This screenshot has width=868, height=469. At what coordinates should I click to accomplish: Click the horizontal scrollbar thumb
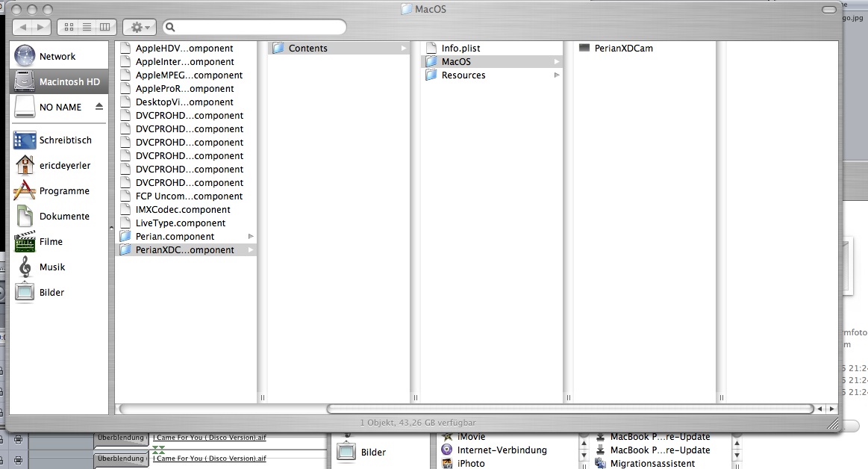(x=569, y=409)
